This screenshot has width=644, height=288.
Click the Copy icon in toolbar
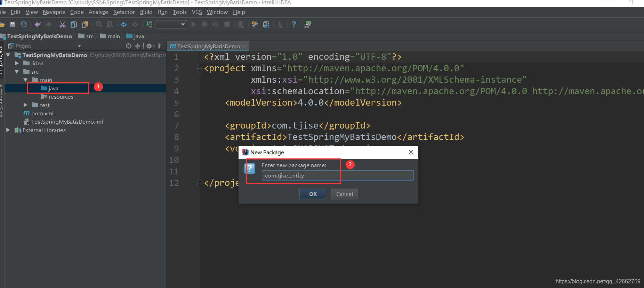point(74,24)
